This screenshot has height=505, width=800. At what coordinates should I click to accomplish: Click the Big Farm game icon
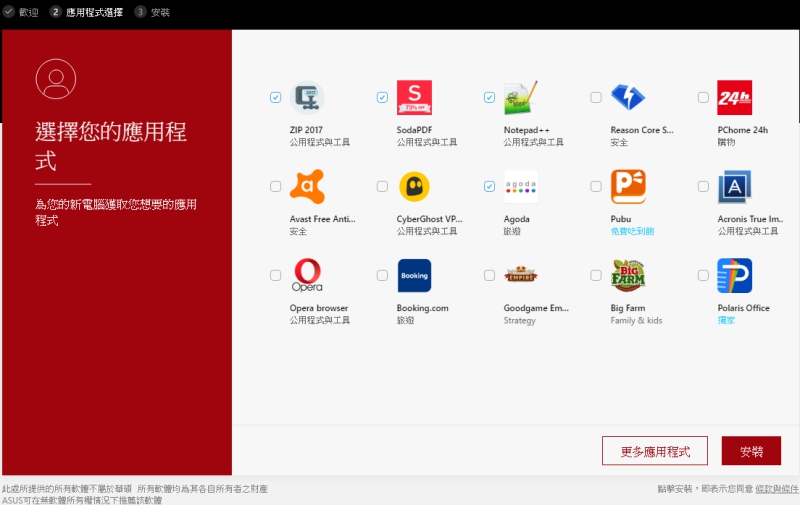pos(628,275)
